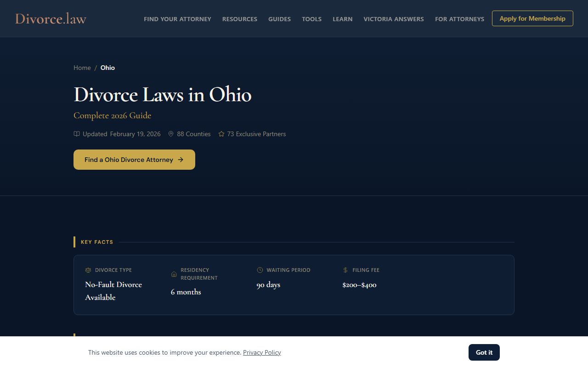Image resolution: width=588 pixels, height=368 pixels.
Task: Open the Privacy Policy link
Action: 262,352
